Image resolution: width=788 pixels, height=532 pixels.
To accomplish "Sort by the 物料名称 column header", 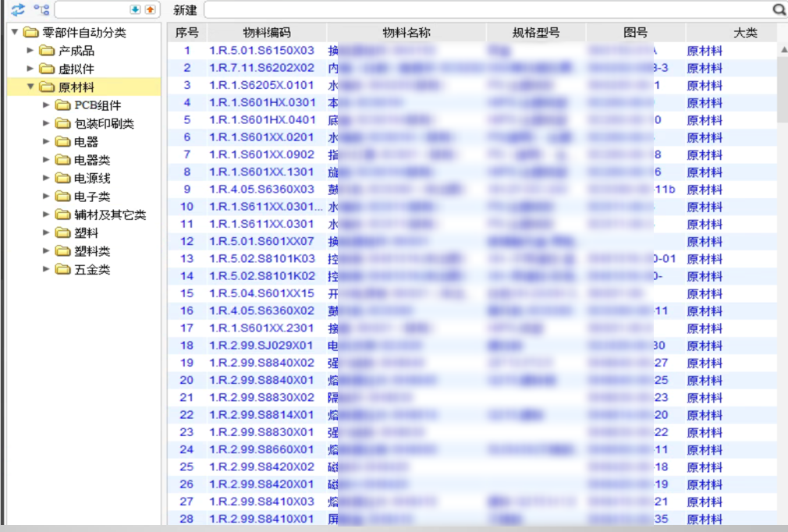I will [x=406, y=33].
